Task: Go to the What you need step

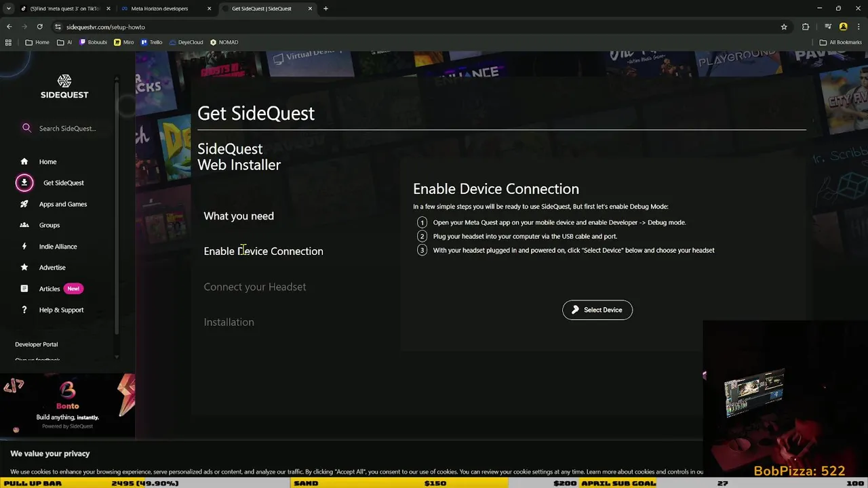Action: 239,216
